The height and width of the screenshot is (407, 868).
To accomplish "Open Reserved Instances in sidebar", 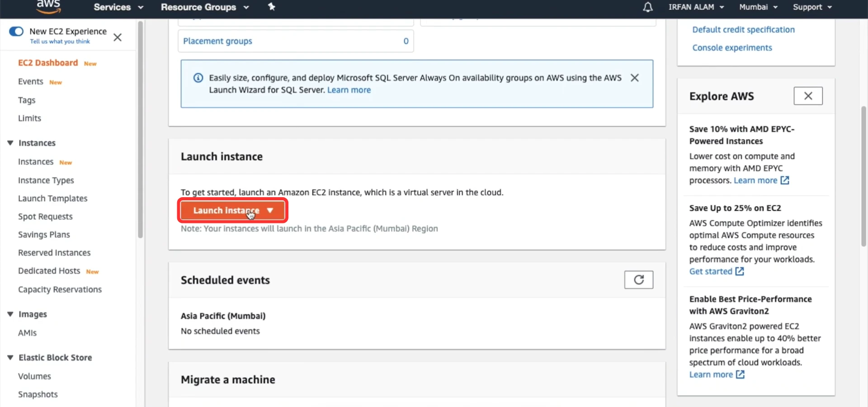I will (54, 253).
